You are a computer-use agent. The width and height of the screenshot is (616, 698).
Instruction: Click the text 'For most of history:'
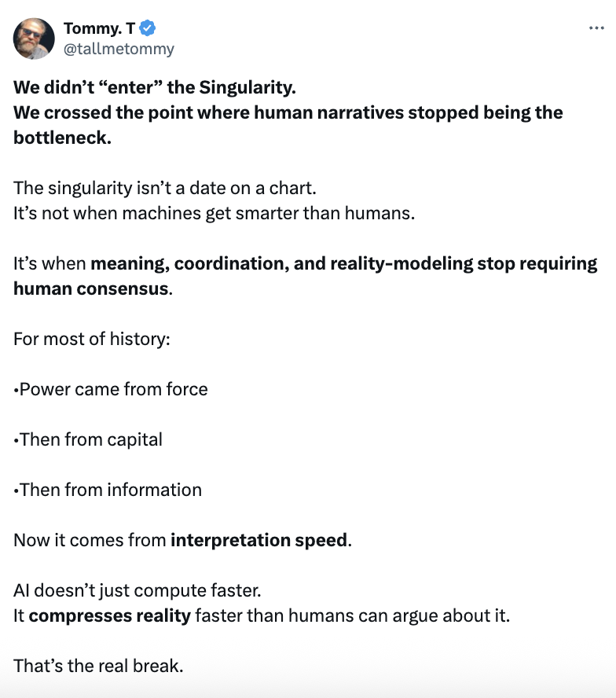click(92, 340)
